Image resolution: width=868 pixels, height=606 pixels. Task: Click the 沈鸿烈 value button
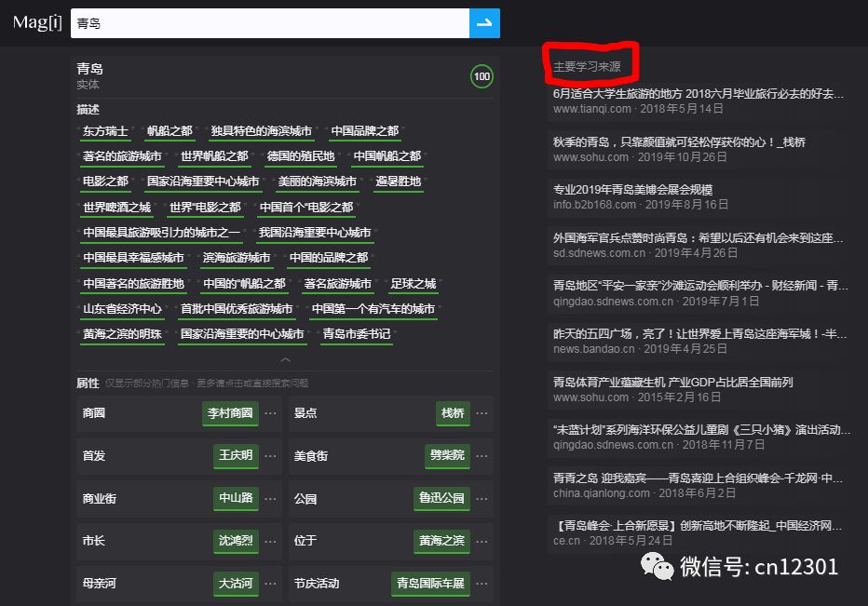click(236, 541)
